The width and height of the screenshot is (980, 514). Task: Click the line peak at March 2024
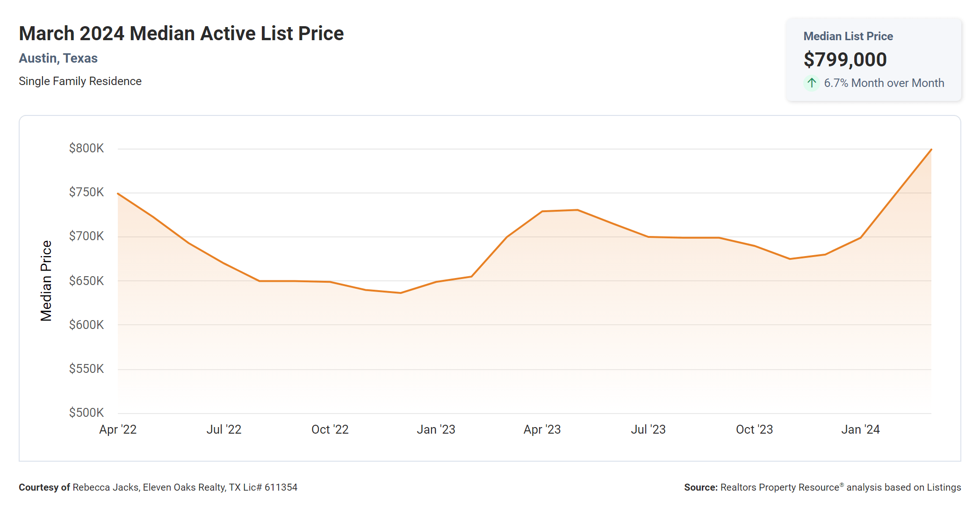click(931, 150)
